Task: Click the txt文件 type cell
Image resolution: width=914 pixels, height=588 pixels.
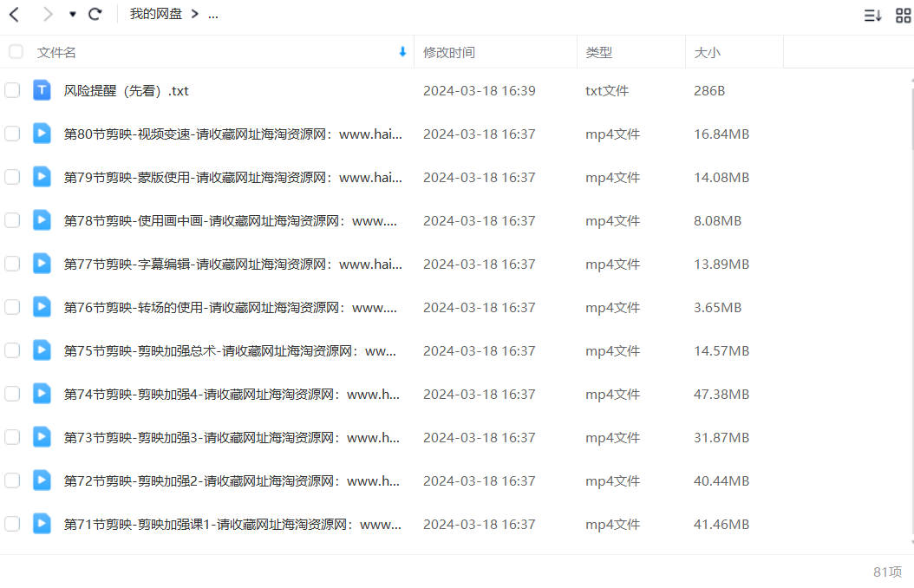Action: [607, 91]
